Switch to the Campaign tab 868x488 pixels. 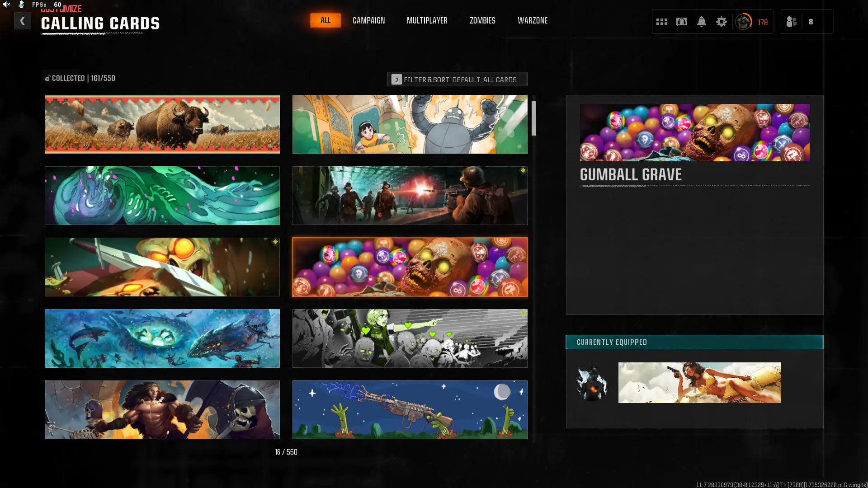368,20
